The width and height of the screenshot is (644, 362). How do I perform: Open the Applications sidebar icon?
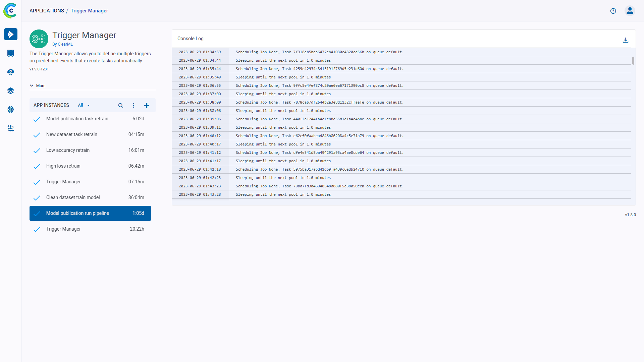(x=11, y=34)
